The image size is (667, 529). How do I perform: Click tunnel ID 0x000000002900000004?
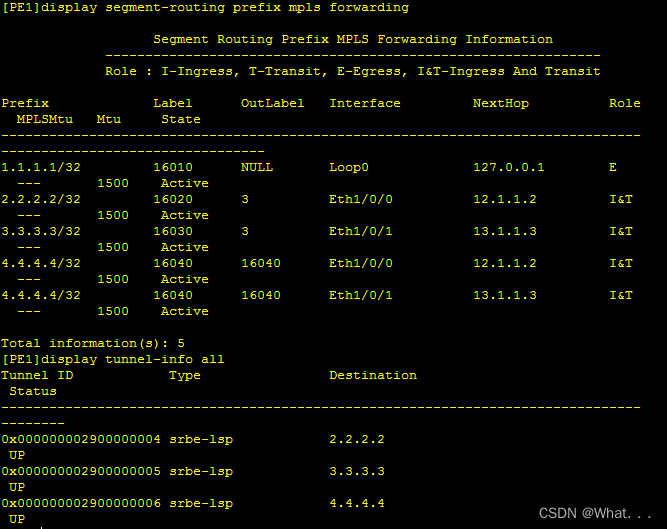(x=81, y=439)
